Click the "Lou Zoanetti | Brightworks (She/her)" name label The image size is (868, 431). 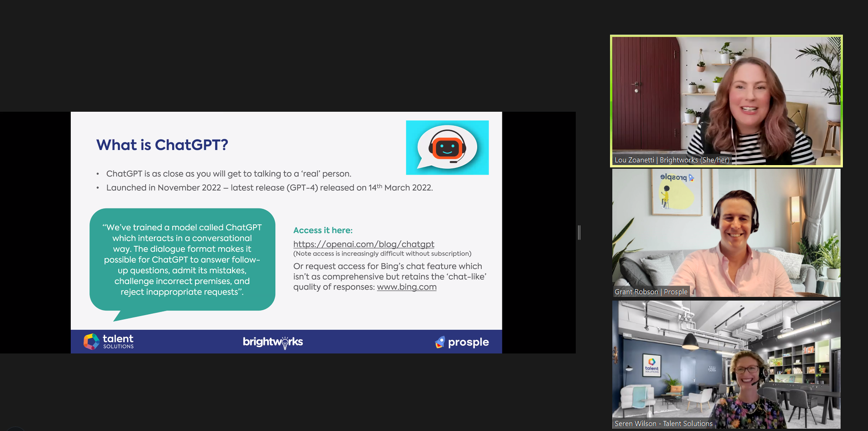tap(672, 160)
